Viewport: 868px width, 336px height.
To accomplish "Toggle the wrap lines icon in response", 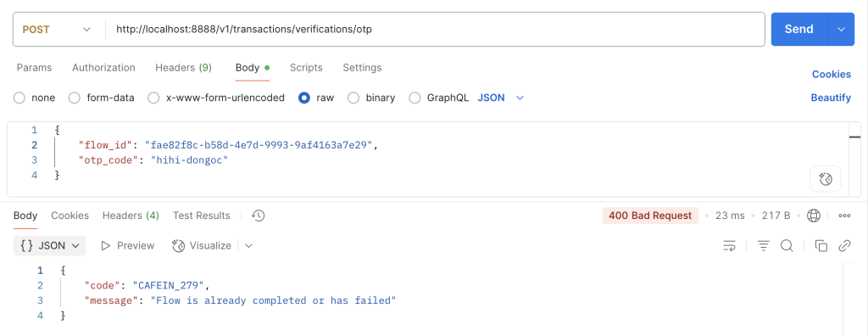I will [730, 245].
